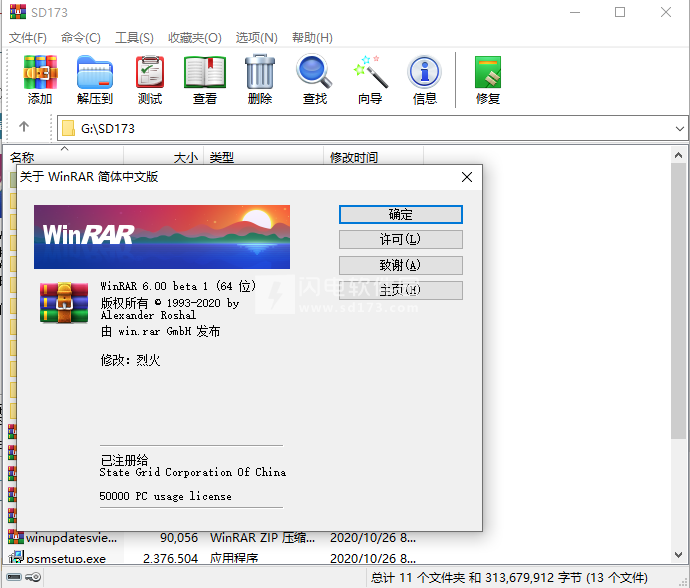The width and height of the screenshot is (690, 588).
Task: Click the winupdatesvie... row date 2020/10/26
Action: click(373, 537)
